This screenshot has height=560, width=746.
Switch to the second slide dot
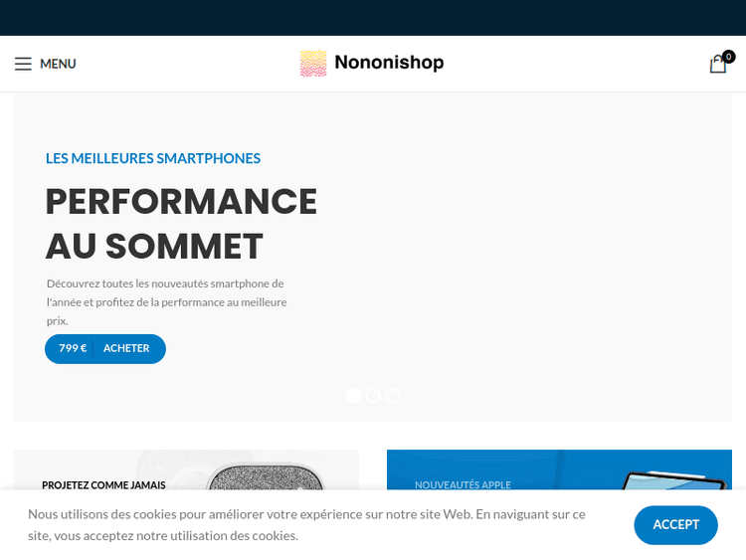(x=373, y=396)
